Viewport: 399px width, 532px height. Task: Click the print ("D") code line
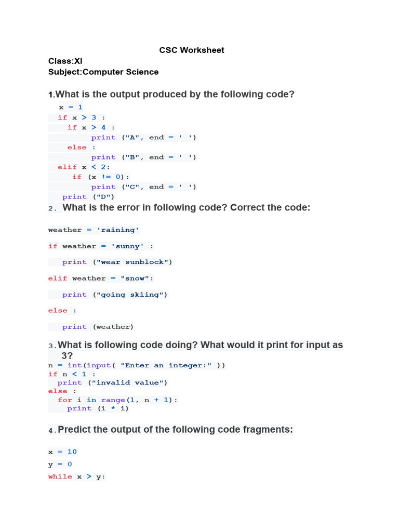point(88,196)
